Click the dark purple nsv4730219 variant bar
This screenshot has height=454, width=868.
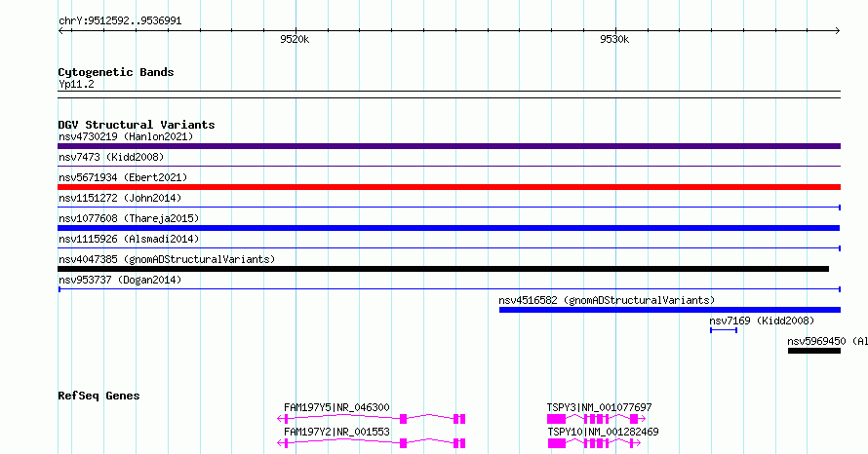[449, 146]
